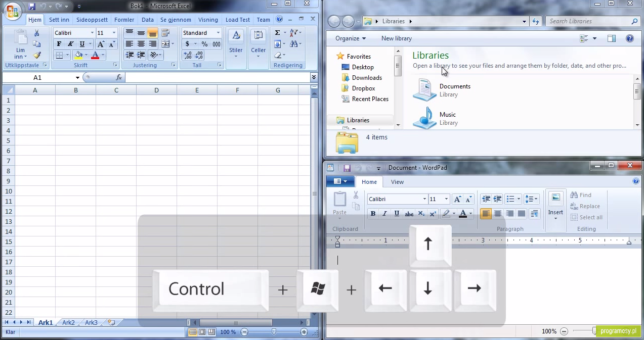Open the Sett inn tab in Excel
Viewport: 644px width, 340px height.
[59, 20]
